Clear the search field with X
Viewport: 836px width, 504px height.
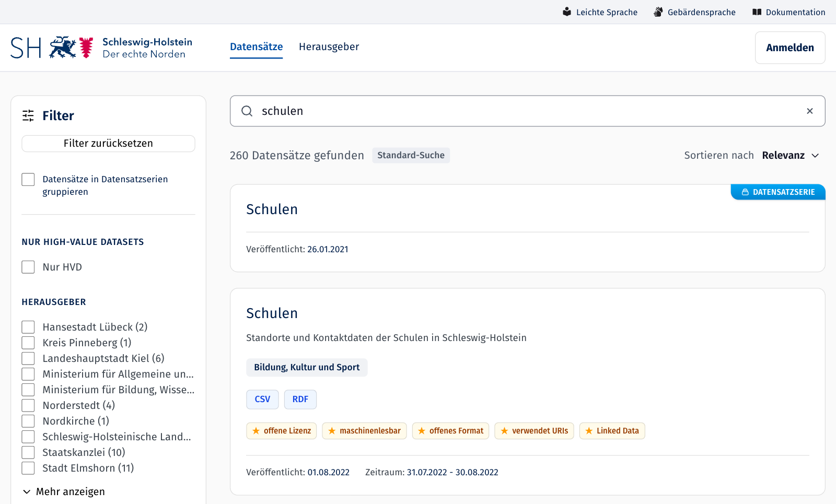(x=809, y=111)
